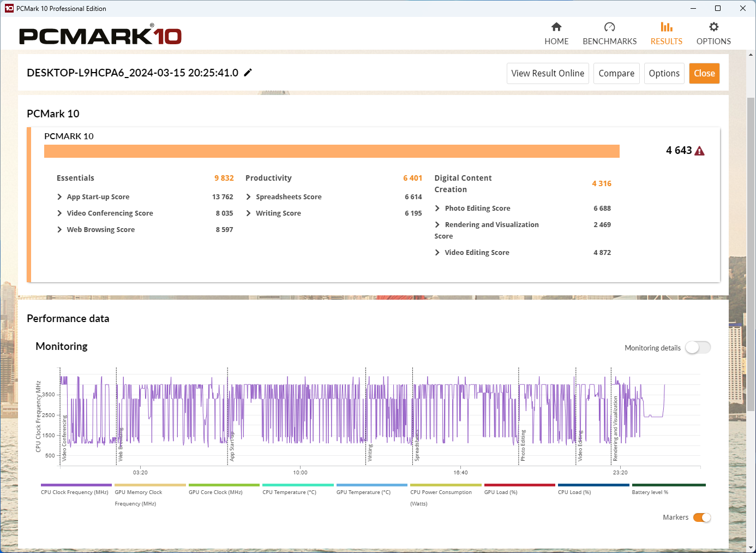Click scrollbar up arrow
The image size is (756, 553).
(751, 55)
